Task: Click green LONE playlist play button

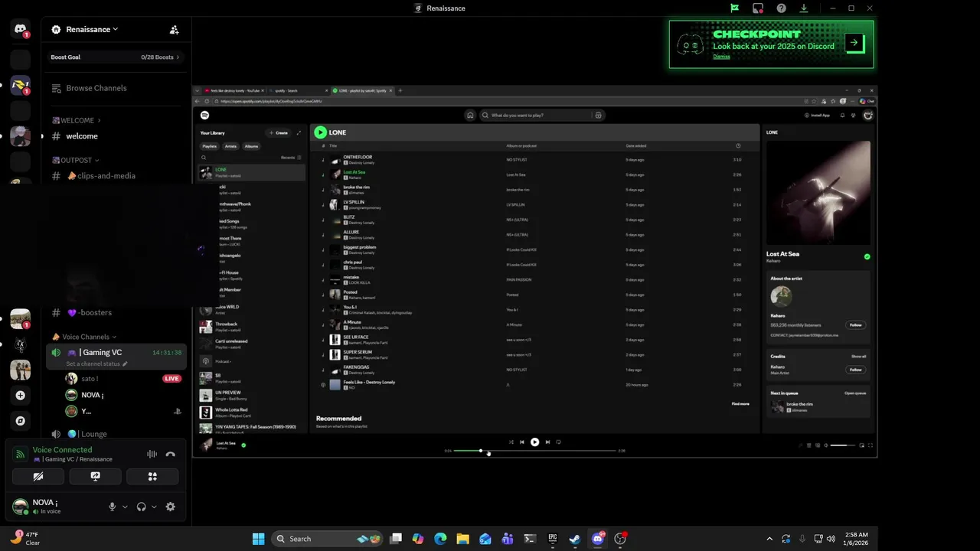Action: tap(320, 132)
